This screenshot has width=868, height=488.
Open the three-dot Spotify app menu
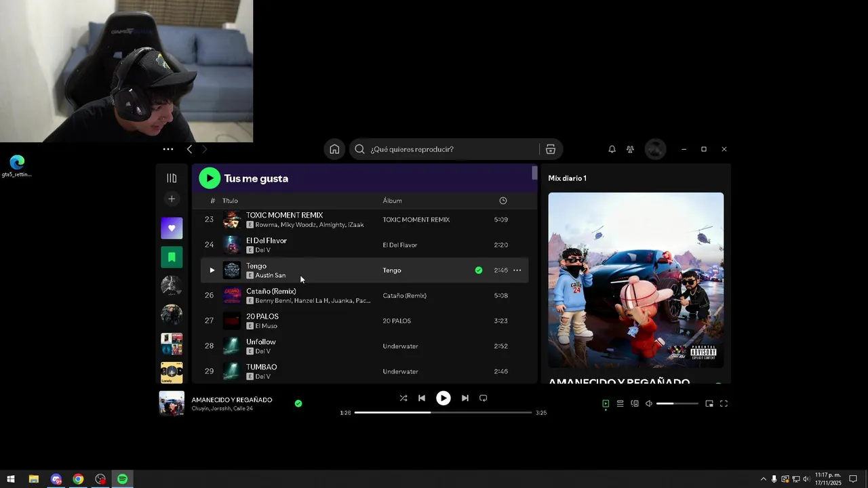[x=168, y=149]
